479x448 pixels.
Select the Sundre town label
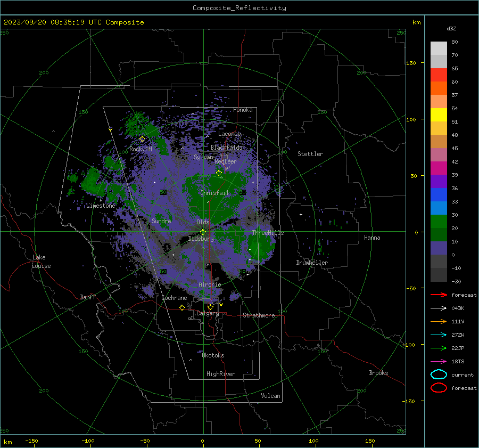click(161, 221)
